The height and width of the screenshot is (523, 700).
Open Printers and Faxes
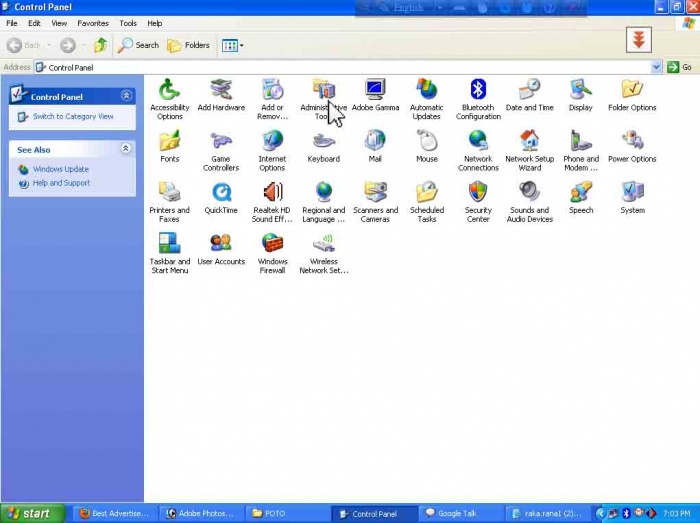169,193
